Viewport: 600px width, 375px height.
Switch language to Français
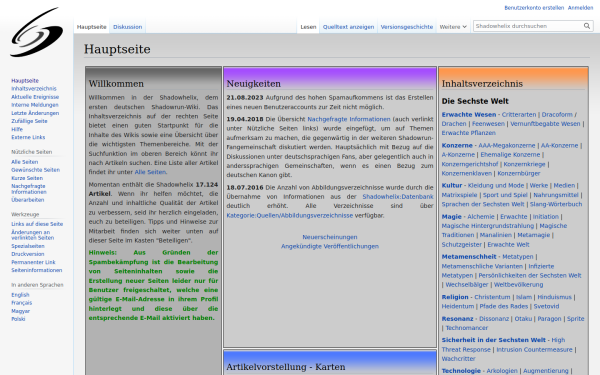(x=21, y=303)
